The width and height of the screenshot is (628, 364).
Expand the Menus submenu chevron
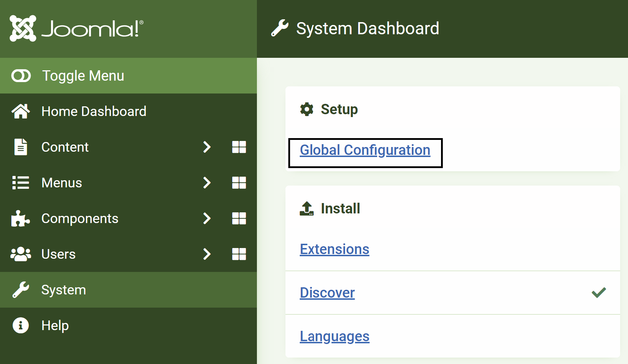pos(207,183)
